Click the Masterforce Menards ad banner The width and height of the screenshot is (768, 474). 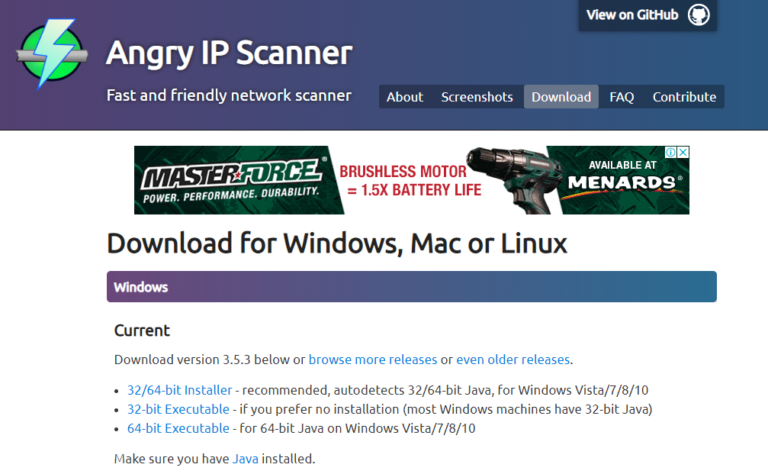coord(411,180)
